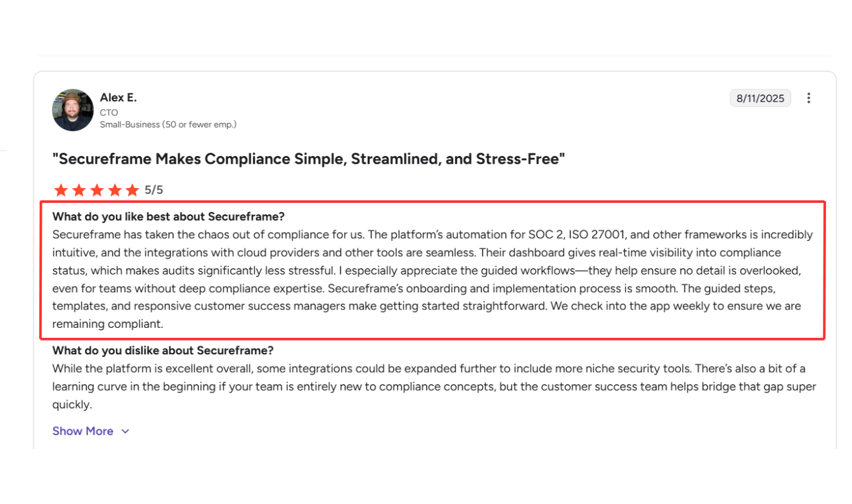
Task: Select the 8/11/2025 date badge
Action: point(760,98)
